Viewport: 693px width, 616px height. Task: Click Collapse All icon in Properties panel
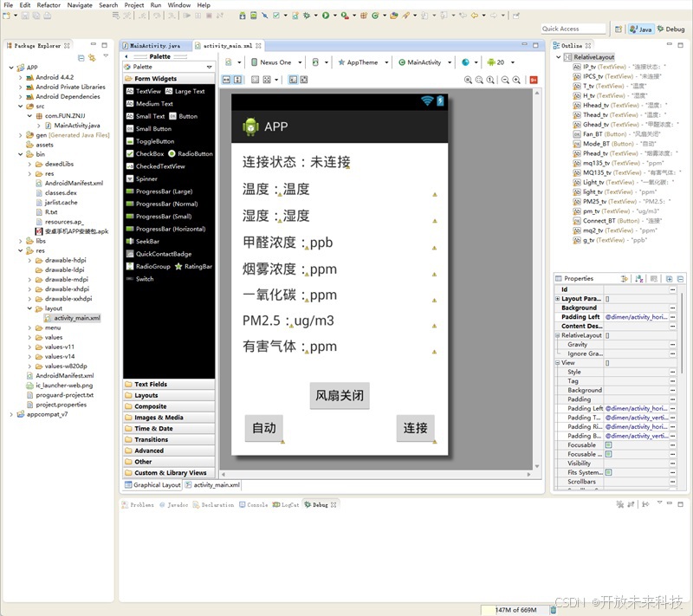click(x=680, y=279)
